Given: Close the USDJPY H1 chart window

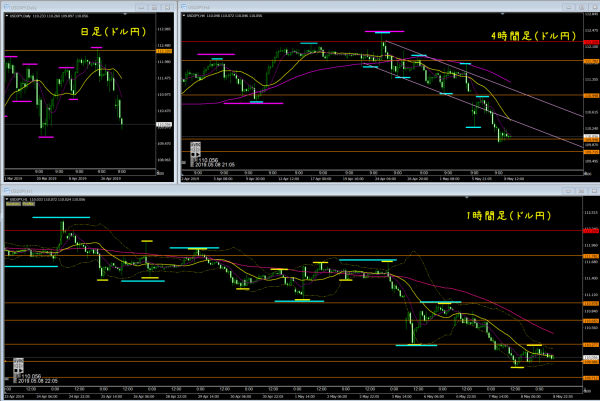Looking at the screenshot, I should tap(594, 191).
